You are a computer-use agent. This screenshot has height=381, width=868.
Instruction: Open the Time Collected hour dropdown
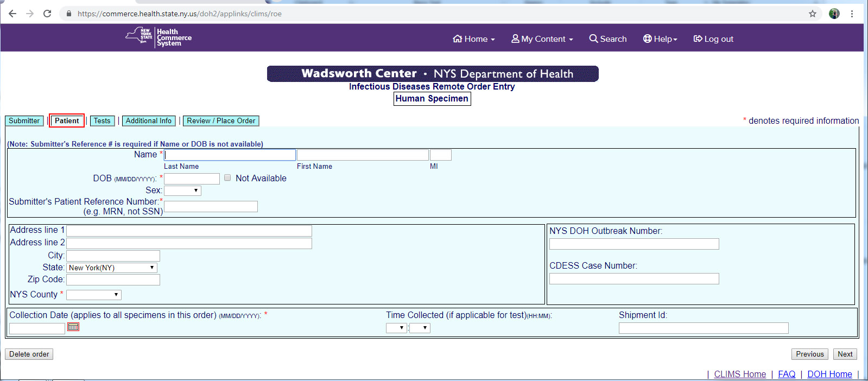(396, 328)
